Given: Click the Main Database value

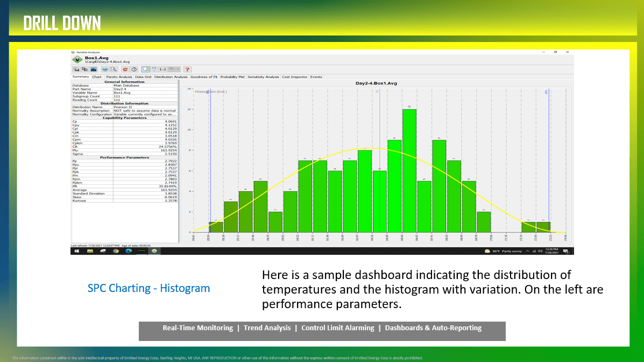Looking at the screenshot, I should click(126, 85).
